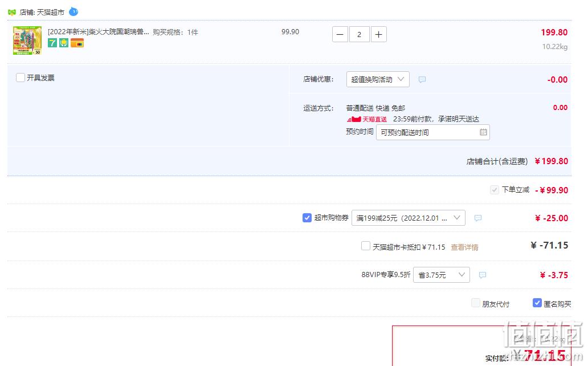Image resolution: width=588 pixels, height=366 pixels.
Task: Enable the 开具发票 invoice checkbox
Action: tap(21, 78)
